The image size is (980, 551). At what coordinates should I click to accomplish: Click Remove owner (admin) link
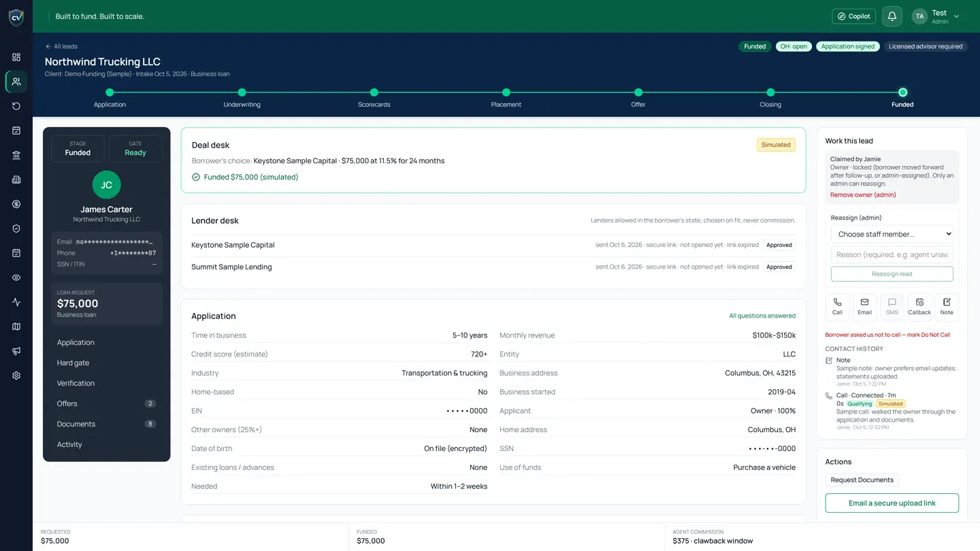863,195
